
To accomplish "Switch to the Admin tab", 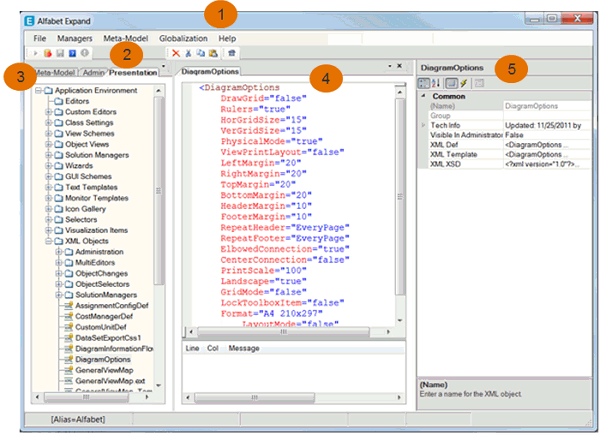I will tap(91, 72).
